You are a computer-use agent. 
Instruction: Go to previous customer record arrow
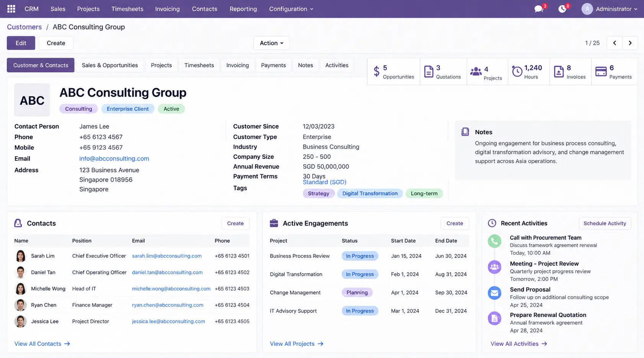615,43
